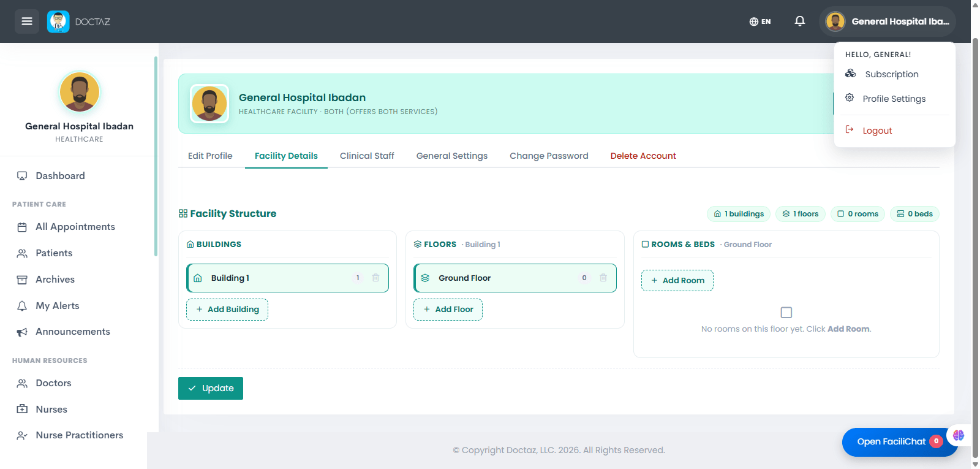Click the Subscription cubes icon
The image size is (980, 469).
click(851, 74)
